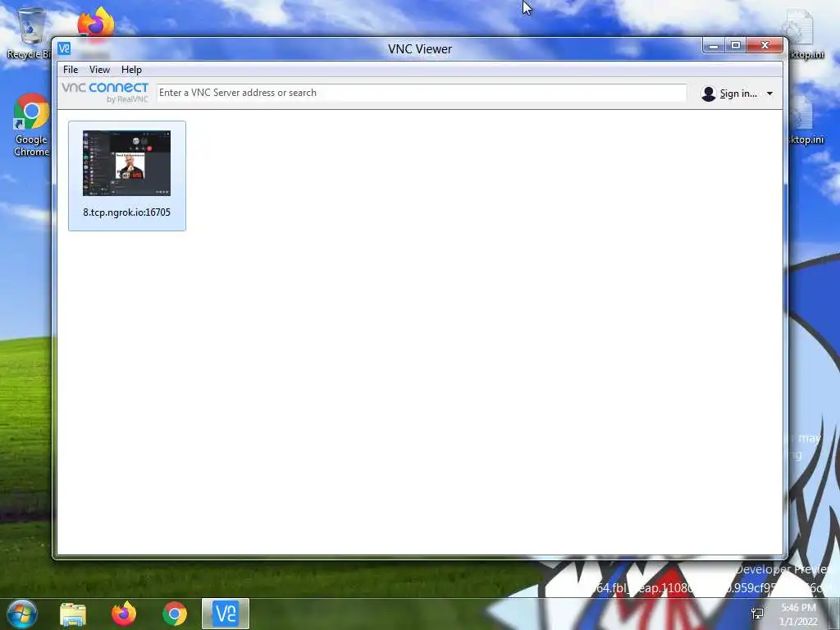Close the VNC Viewer window
840x630 pixels.
[765, 46]
